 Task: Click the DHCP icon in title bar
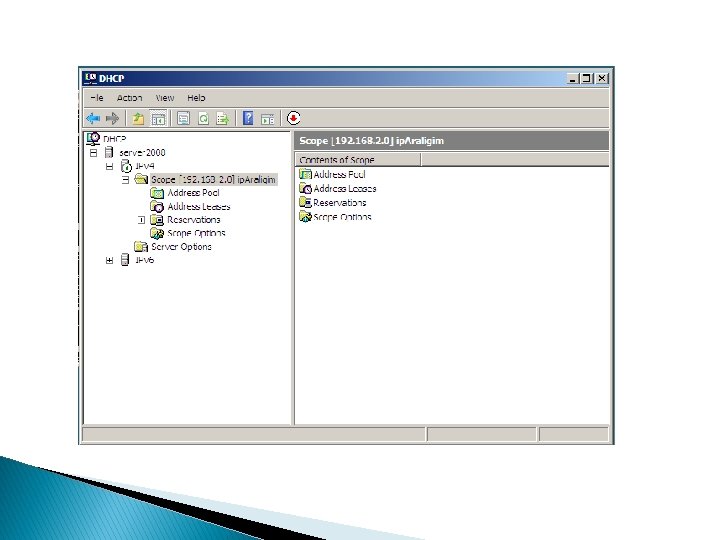coord(90,78)
